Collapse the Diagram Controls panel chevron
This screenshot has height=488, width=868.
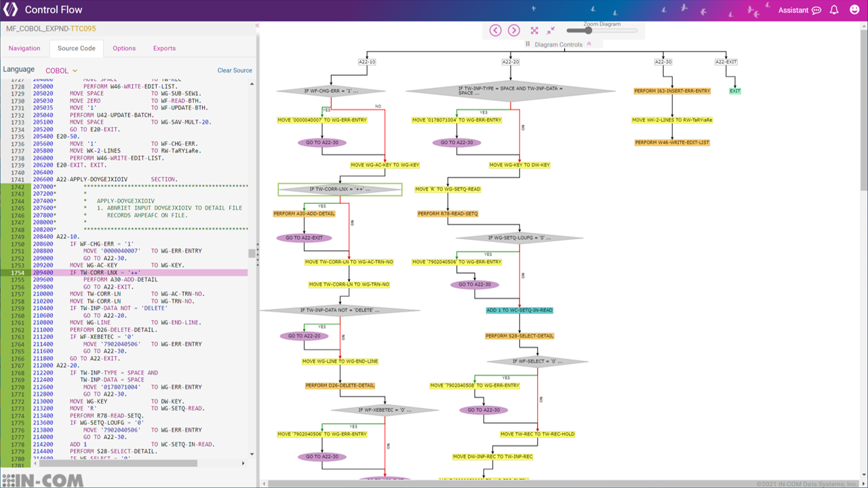coord(589,43)
